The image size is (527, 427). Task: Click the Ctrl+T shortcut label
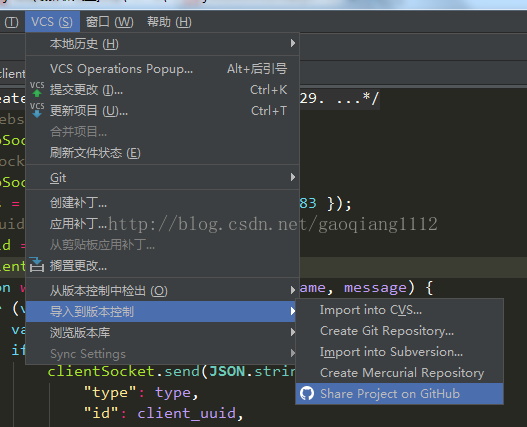point(269,111)
